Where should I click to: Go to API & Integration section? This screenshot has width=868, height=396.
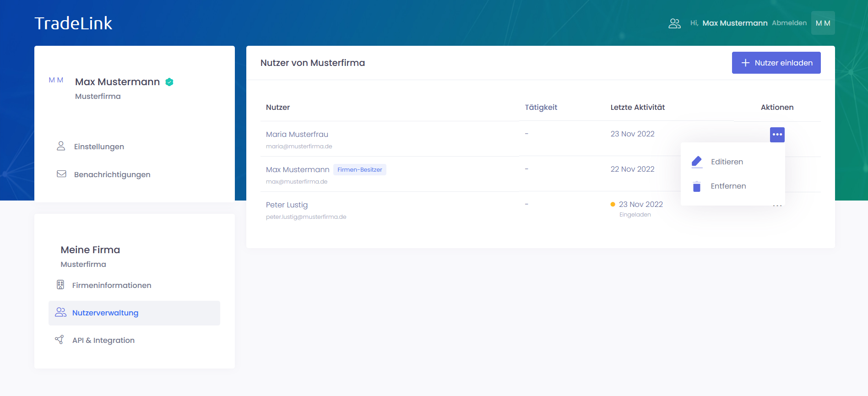pos(103,340)
